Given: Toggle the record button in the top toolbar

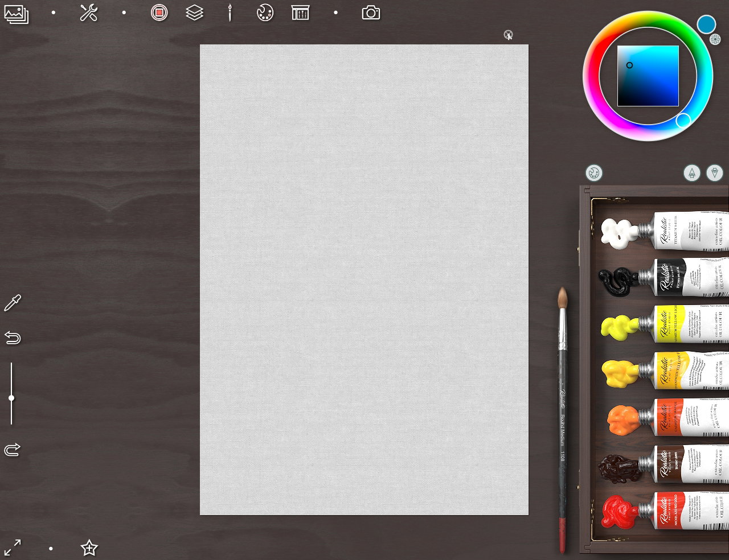Looking at the screenshot, I should pos(159,13).
